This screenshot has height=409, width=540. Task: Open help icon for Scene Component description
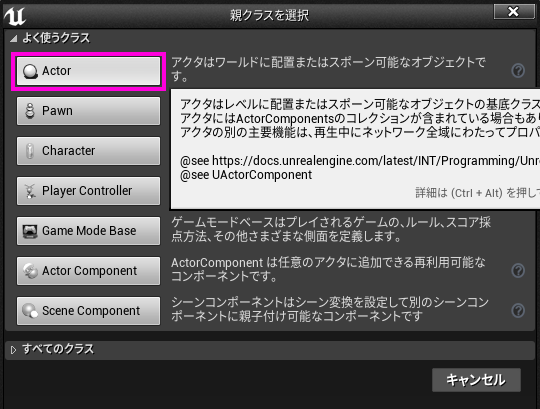[x=518, y=311]
